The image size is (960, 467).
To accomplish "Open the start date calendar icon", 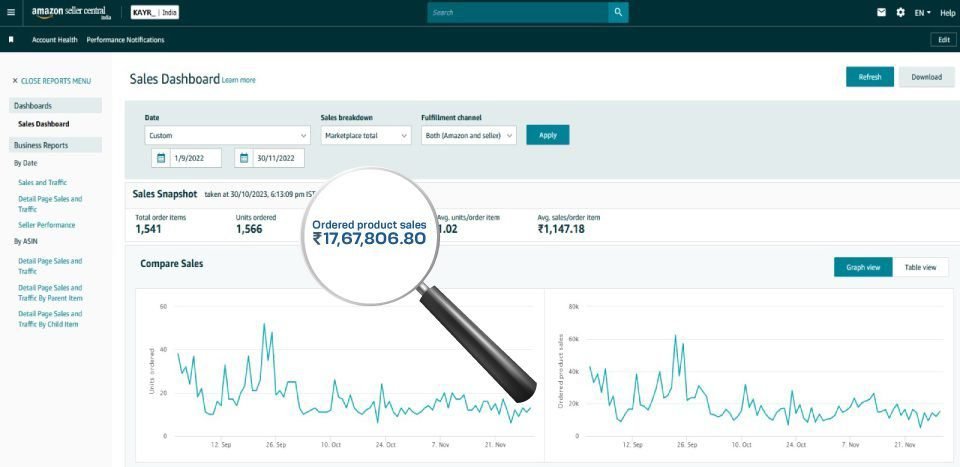I will [x=161, y=158].
